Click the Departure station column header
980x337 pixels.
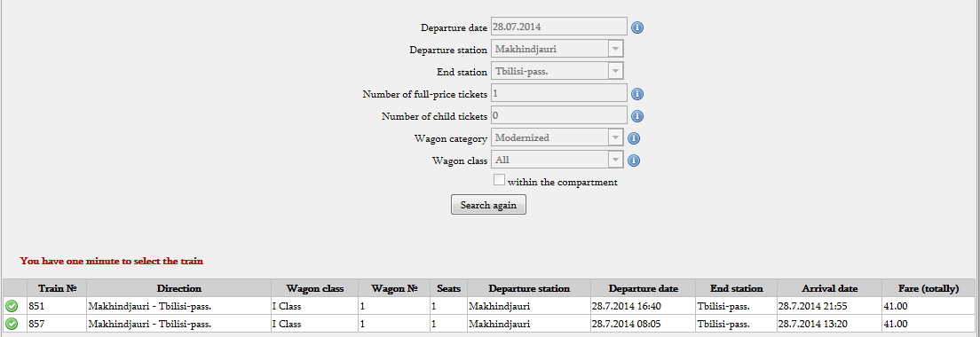(529, 288)
